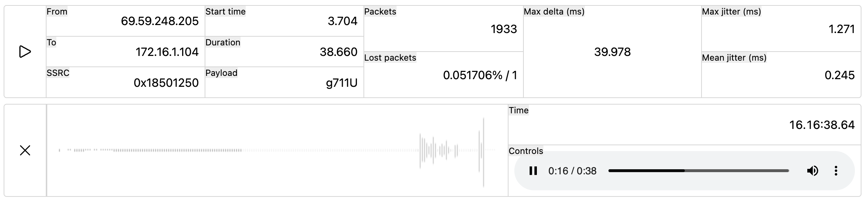Click the audio progress seek bar
Screen dimensions: 868x207
(x=699, y=171)
